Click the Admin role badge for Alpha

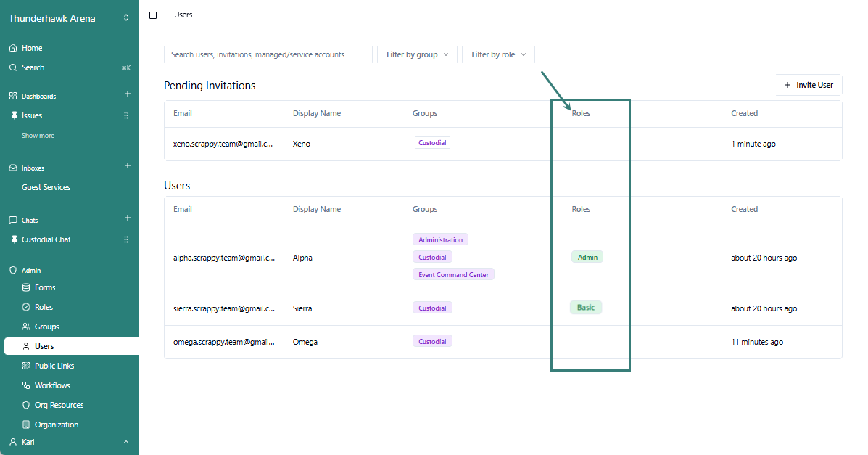[x=587, y=258]
